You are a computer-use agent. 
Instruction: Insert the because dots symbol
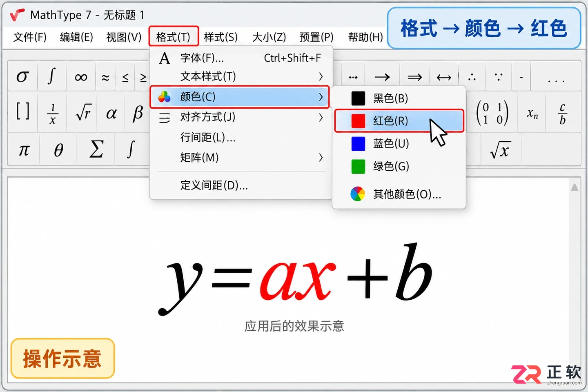[498, 76]
